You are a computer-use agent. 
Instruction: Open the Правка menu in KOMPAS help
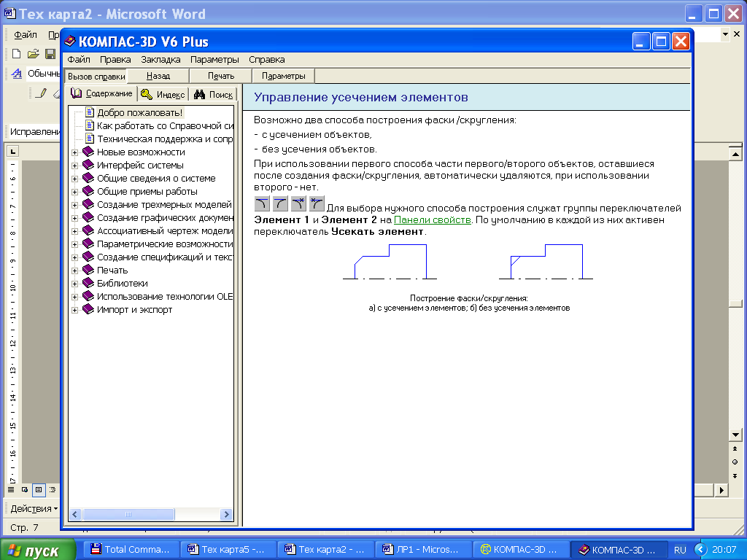(x=115, y=60)
